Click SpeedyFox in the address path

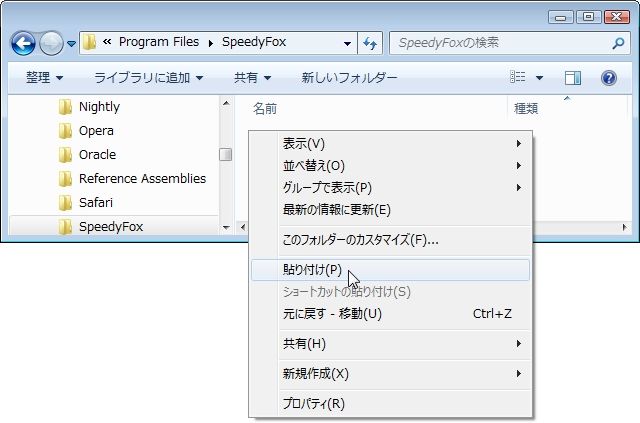click(254, 42)
